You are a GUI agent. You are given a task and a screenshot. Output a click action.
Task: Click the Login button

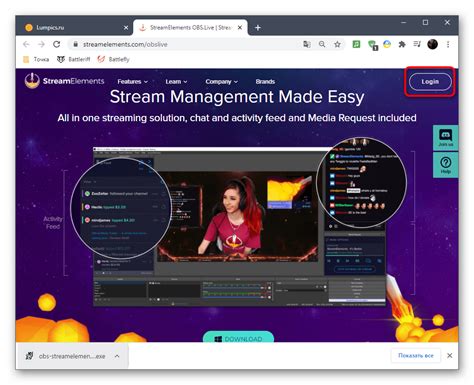[x=430, y=82]
